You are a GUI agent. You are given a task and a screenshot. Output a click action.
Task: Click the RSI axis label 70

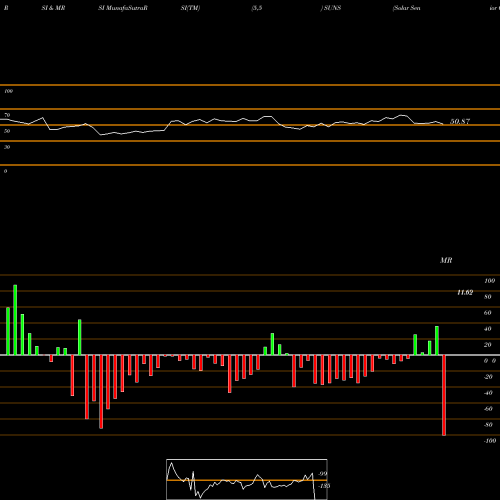[7, 115]
